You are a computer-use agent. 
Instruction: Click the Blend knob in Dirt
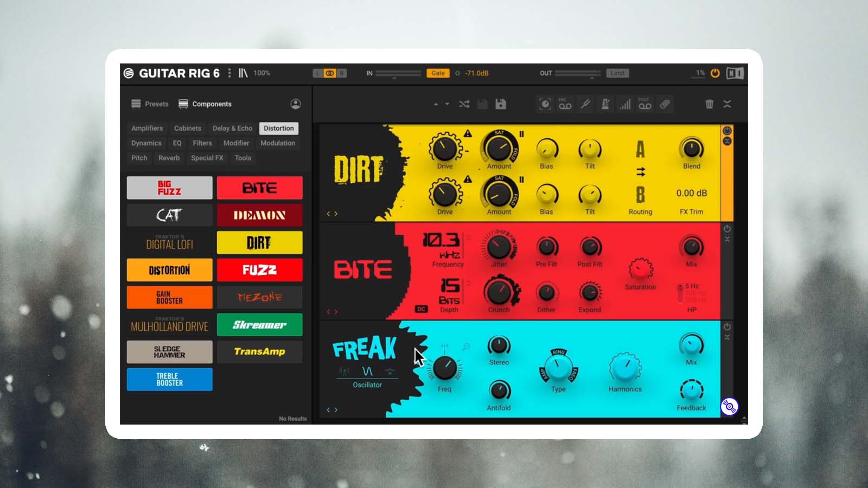pos(691,149)
